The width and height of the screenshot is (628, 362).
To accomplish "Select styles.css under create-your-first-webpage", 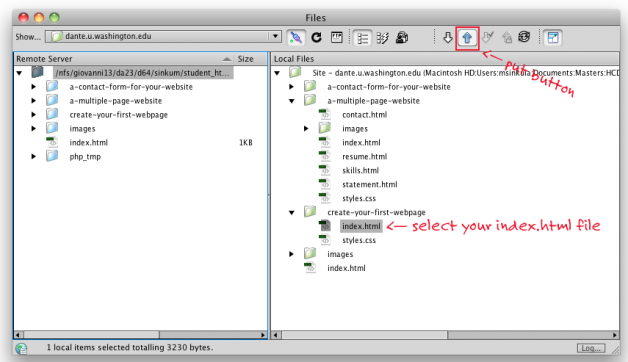I will [x=359, y=240].
